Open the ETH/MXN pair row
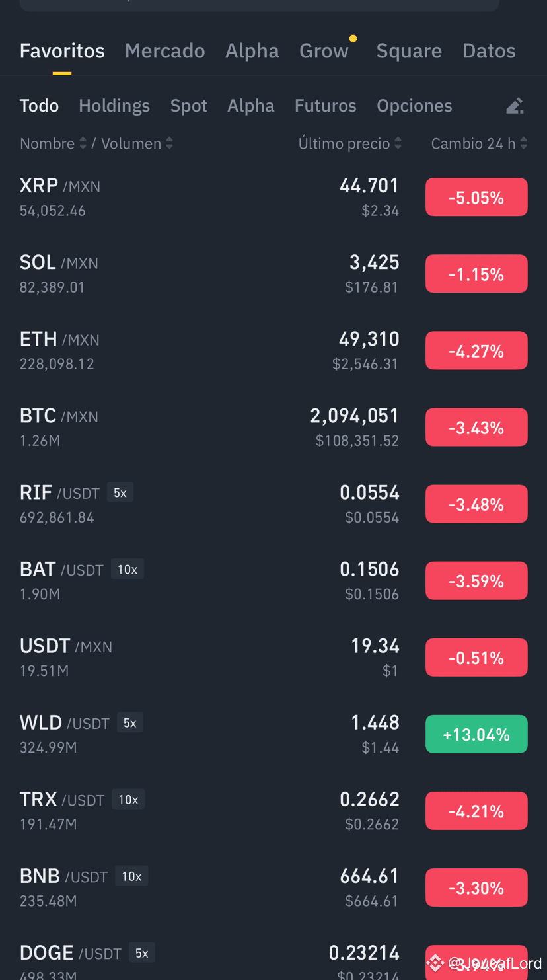The image size is (547, 980). pos(273,351)
